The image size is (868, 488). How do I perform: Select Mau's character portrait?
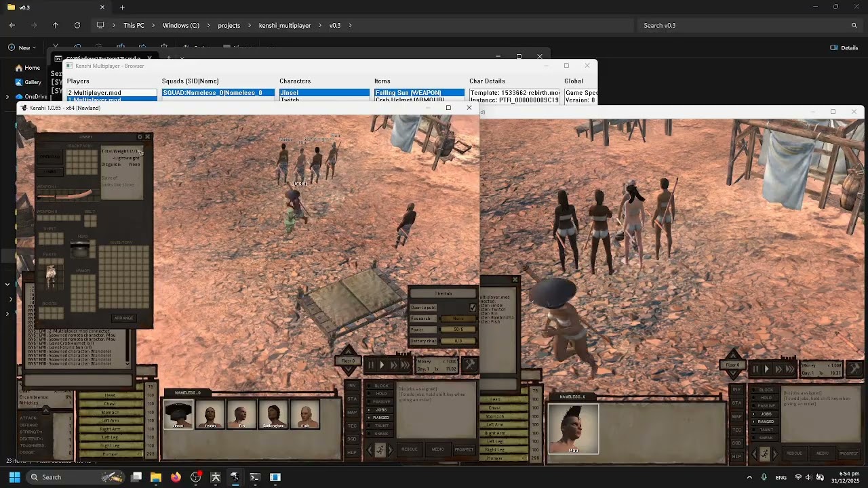573,428
